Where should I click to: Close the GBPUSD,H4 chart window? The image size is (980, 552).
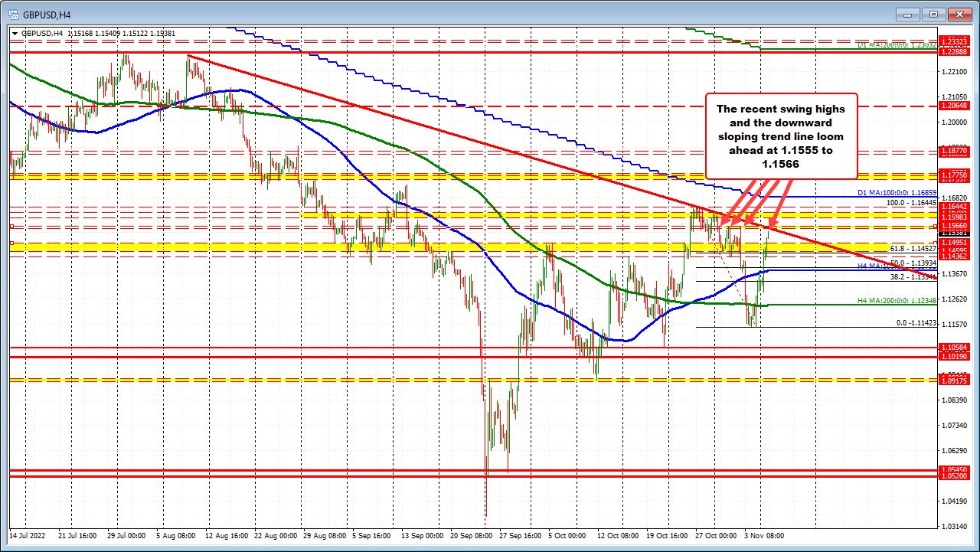[960, 14]
